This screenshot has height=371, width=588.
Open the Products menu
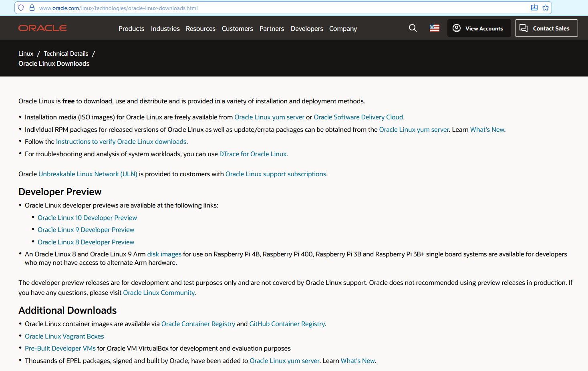click(x=131, y=28)
